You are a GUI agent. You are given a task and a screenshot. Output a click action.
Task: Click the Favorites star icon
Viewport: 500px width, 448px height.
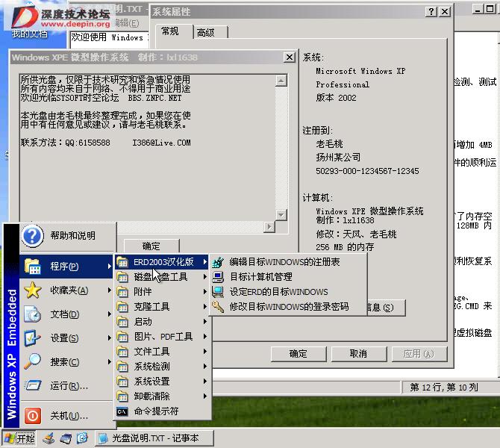(33, 290)
